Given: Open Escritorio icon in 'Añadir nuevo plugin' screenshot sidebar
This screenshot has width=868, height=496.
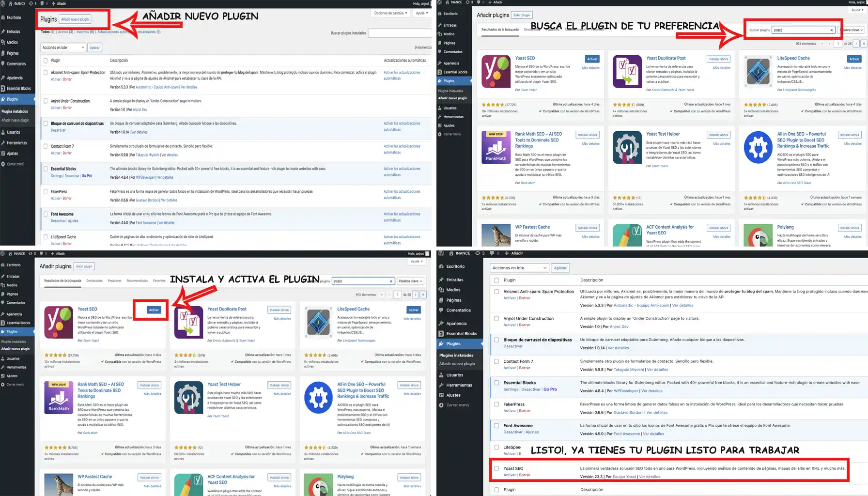Looking at the screenshot, I should click(3, 17).
